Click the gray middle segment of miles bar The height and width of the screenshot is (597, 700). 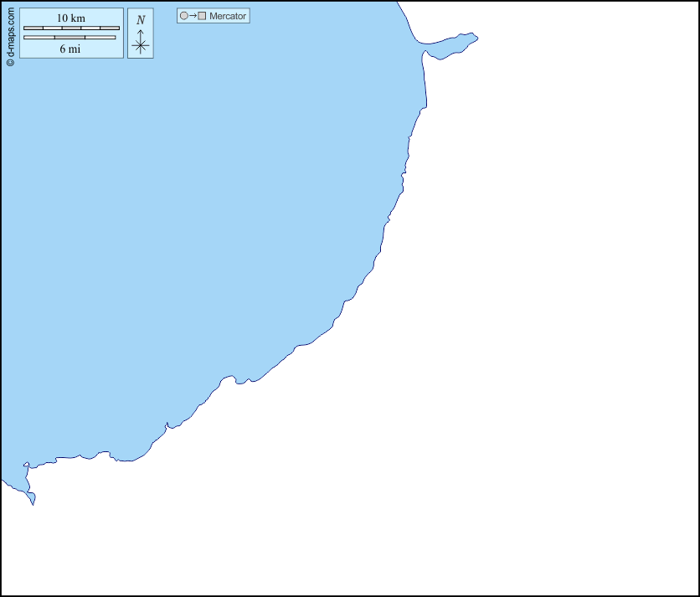69,38
